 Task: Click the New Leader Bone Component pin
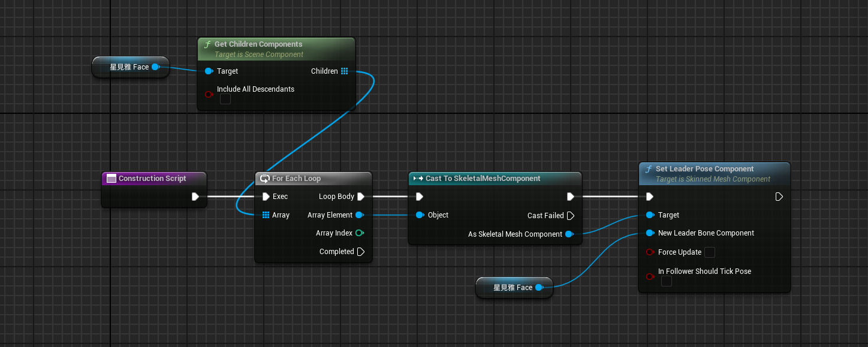click(650, 233)
